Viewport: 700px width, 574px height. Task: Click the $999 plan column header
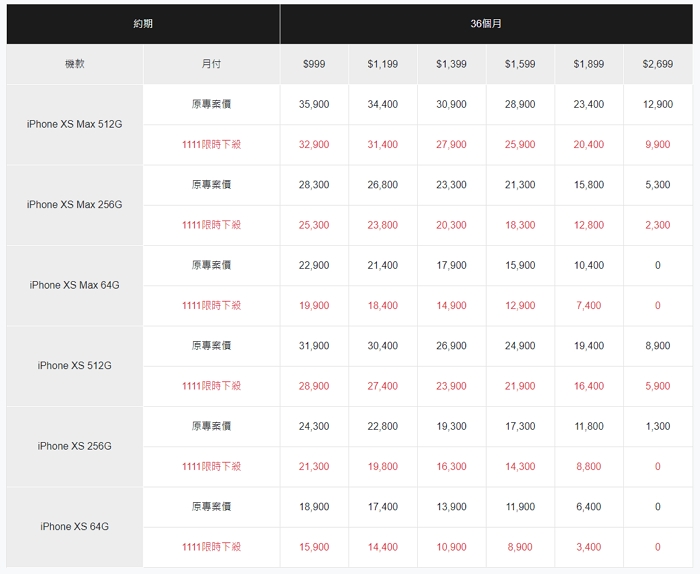[314, 64]
